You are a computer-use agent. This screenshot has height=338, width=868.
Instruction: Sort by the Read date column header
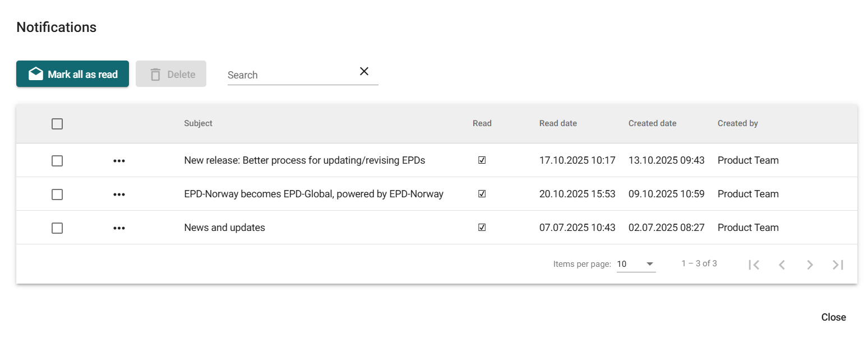[558, 123]
